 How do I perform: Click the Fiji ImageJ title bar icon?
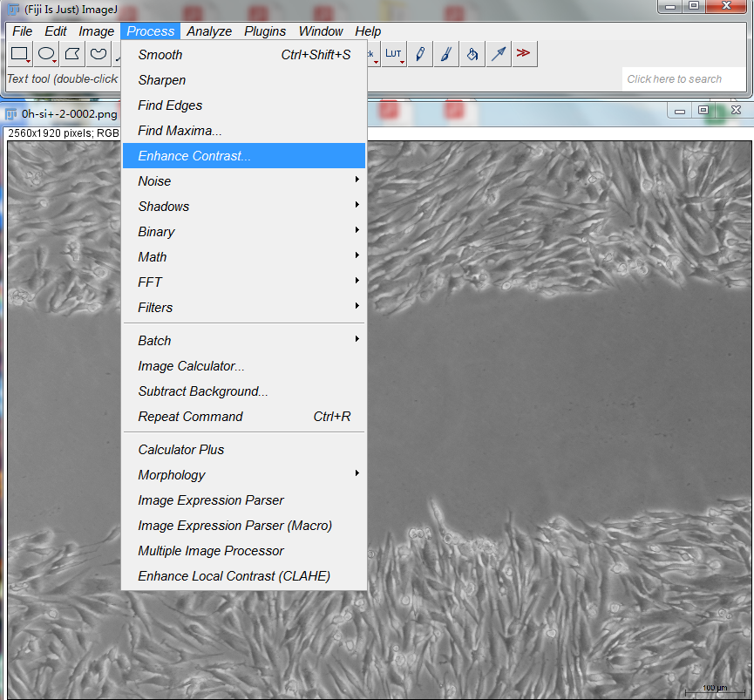(13, 9)
